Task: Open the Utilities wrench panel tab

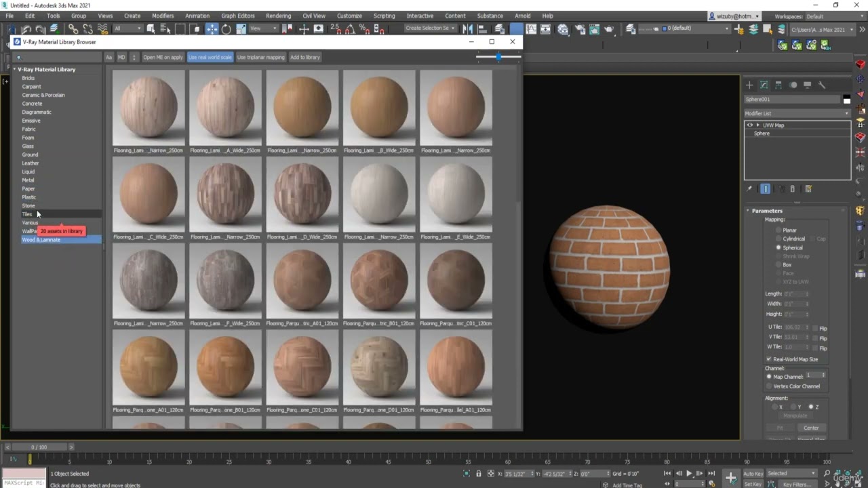Action: (x=822, y=85)
